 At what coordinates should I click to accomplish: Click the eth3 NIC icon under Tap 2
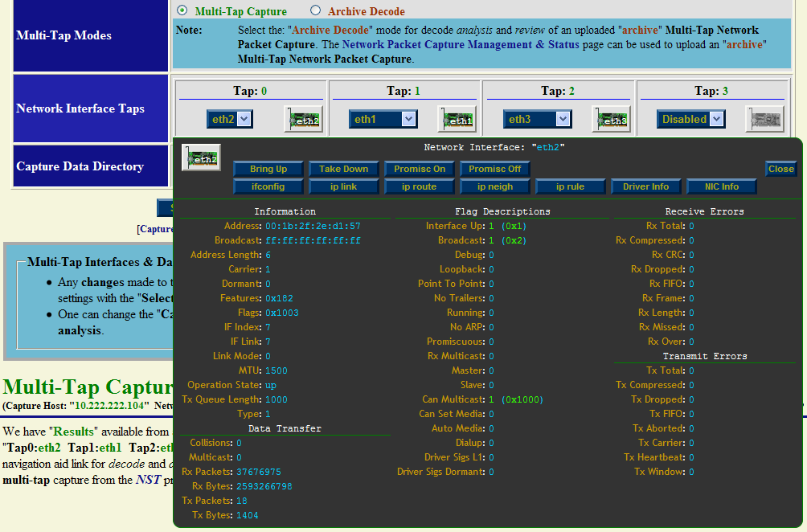611,120
